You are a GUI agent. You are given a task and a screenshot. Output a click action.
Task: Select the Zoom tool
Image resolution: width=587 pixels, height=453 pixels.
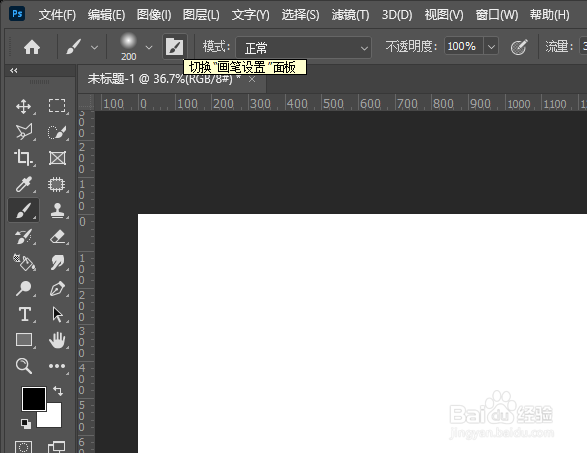pos(24,366)
